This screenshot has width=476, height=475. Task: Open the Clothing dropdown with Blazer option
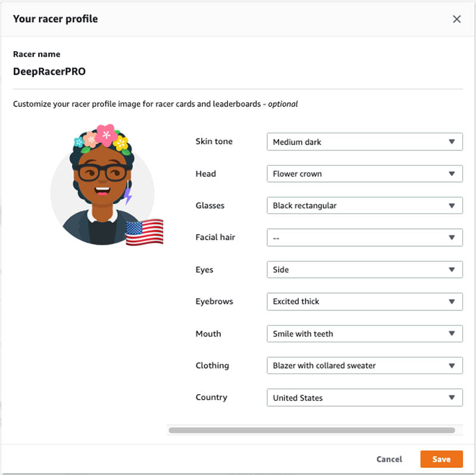[x=365, y=366]
